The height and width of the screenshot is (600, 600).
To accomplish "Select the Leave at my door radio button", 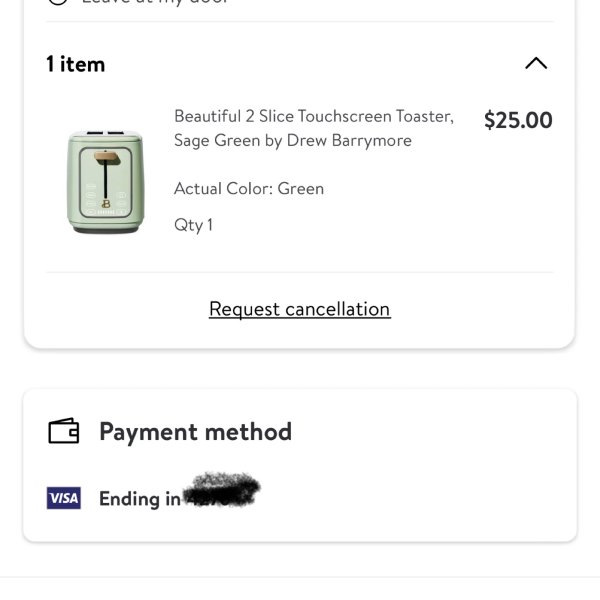I will point(58,2).
